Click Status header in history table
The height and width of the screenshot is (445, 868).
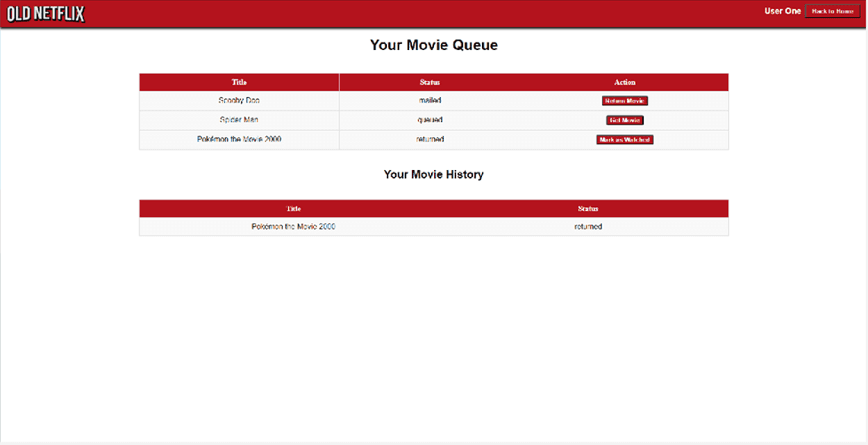[x=588, y=208]
